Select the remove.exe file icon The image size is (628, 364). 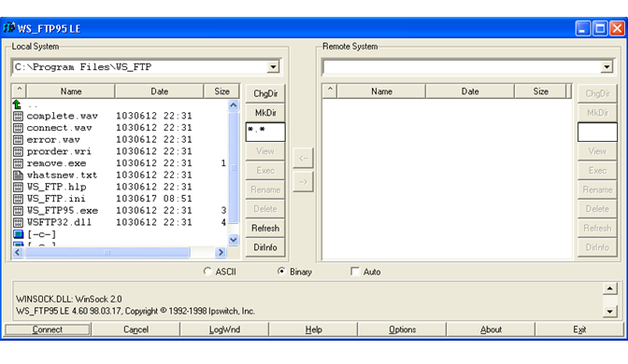point(18,163)
